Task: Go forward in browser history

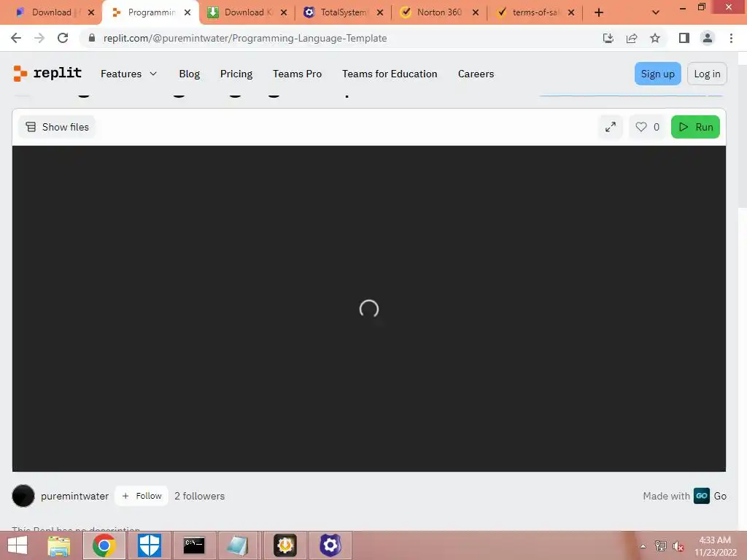Action: pyautogui.click(x=39, y=38)
